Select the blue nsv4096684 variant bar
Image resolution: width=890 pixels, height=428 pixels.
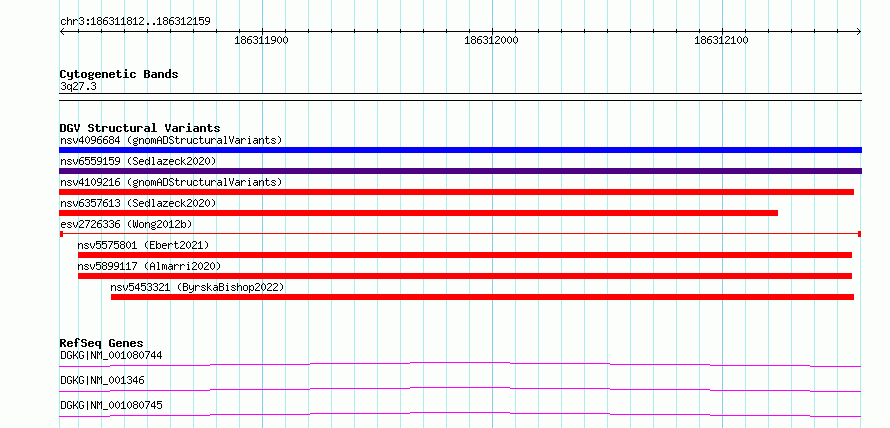460,150
